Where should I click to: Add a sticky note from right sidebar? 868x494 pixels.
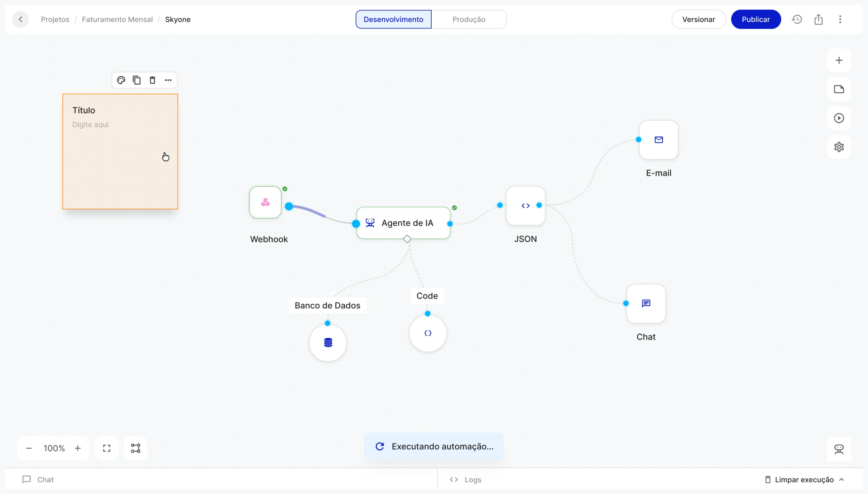(x=839, y=89)
